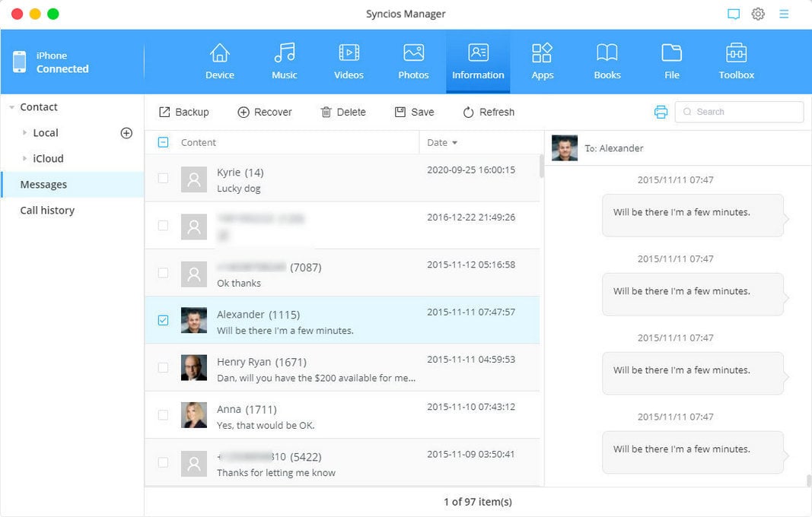The width and height of the screenshot is (812, 517).
Task: Click avatar of the 2016-12-22 conversation
Action: click(194, 227)
